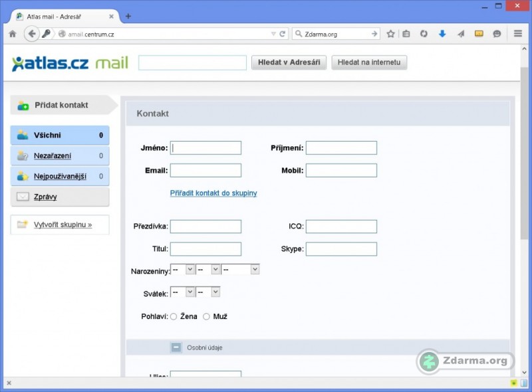Open the browser hamburger menu
The height and width of the screenshot is (392, 532).
518,34
